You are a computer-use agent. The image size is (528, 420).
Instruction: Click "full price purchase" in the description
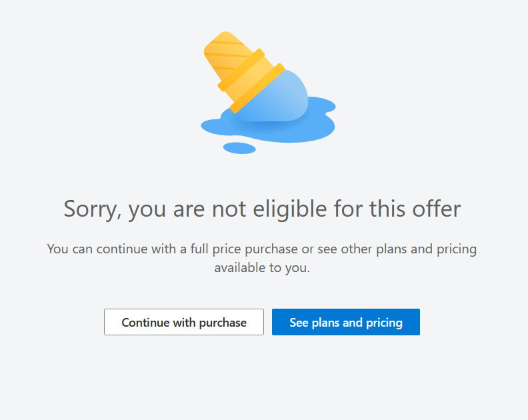pyautogui.click(x=242, y=249)
